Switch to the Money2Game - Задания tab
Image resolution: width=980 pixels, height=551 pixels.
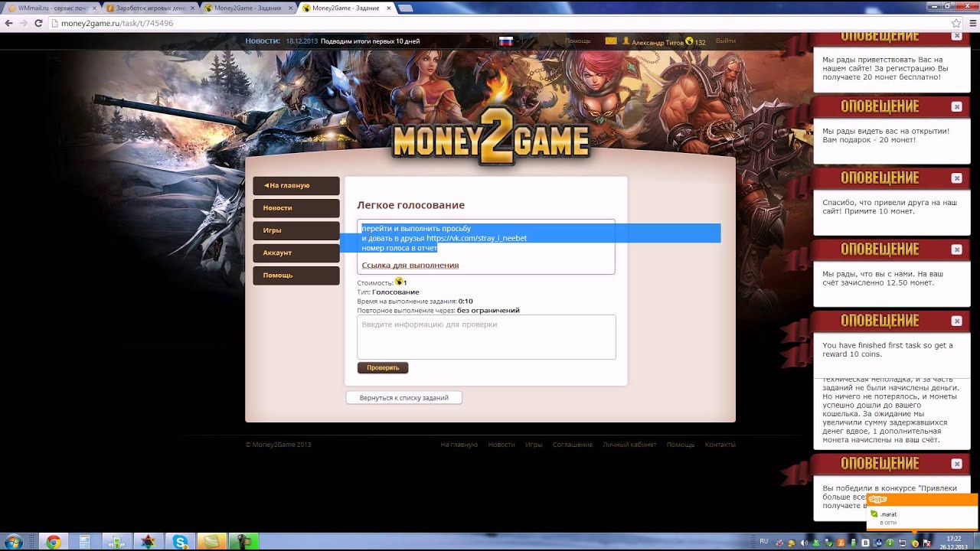click(x=247, y=8)
